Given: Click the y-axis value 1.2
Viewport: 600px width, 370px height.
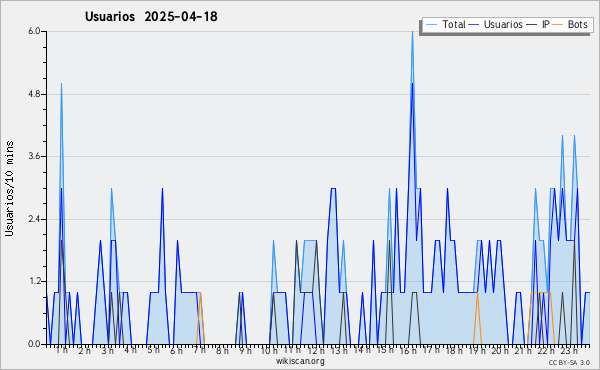Looking at the screenshot, I should (34, 282).
